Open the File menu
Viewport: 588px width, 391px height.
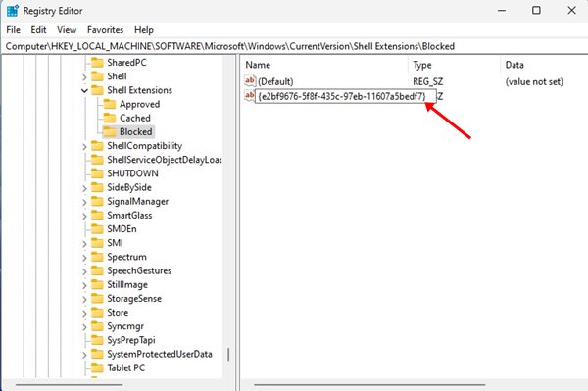13,30
